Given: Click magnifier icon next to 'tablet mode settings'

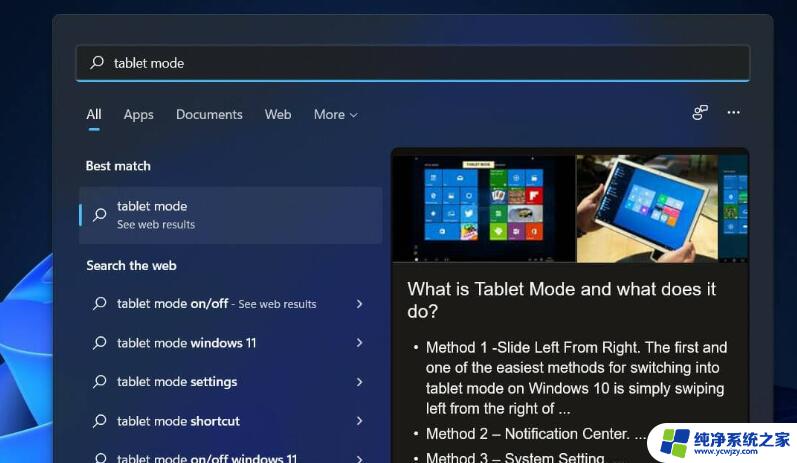Looking at the screenshot, I should click(x=100, y=381).
